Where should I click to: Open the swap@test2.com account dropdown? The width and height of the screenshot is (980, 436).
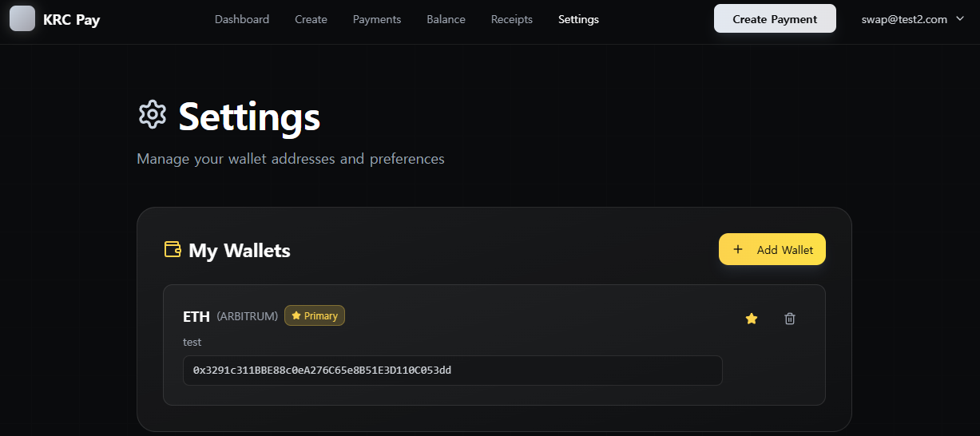913,19
